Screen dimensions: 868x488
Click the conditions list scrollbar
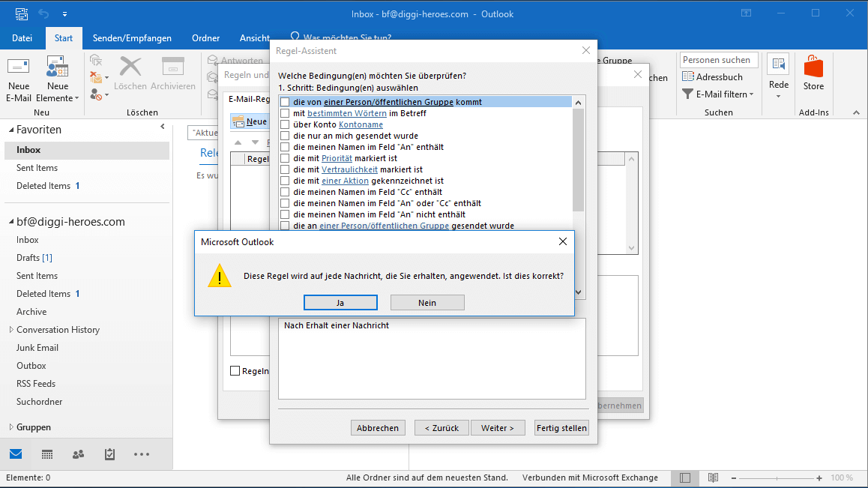578,160
